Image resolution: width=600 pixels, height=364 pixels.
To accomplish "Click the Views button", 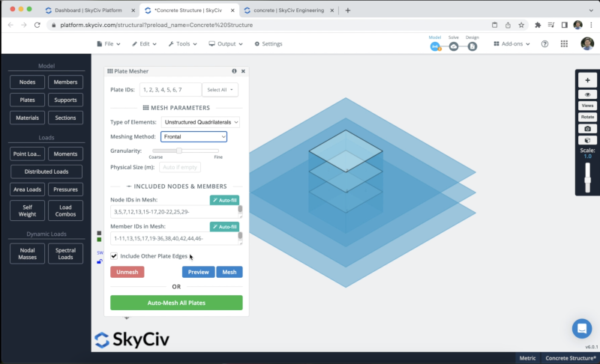I will [587, 106].
